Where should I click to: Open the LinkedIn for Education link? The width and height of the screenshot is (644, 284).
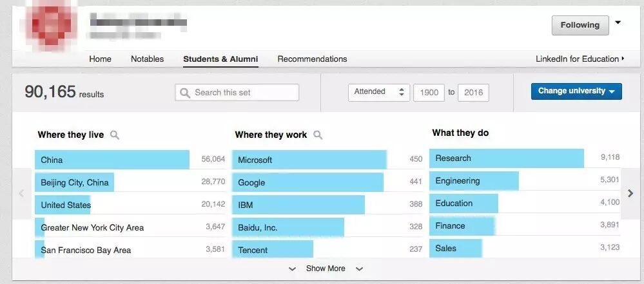pos(580,59)
